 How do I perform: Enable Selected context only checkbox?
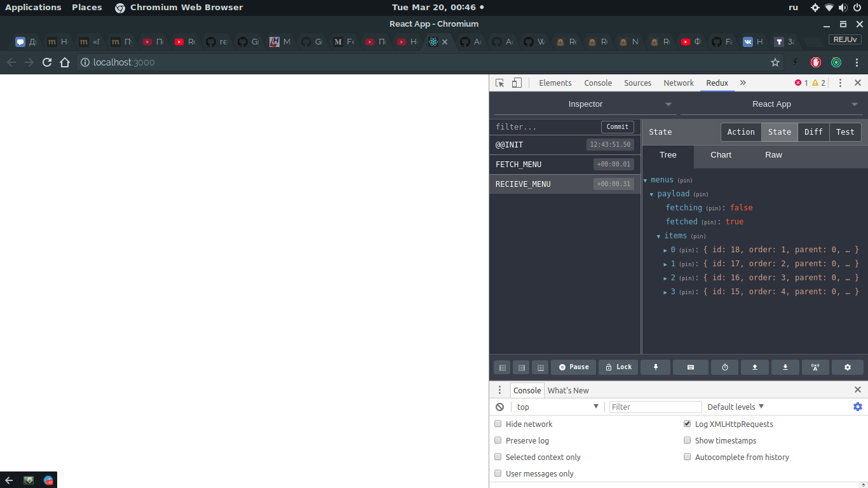click(x=498, y=457)
